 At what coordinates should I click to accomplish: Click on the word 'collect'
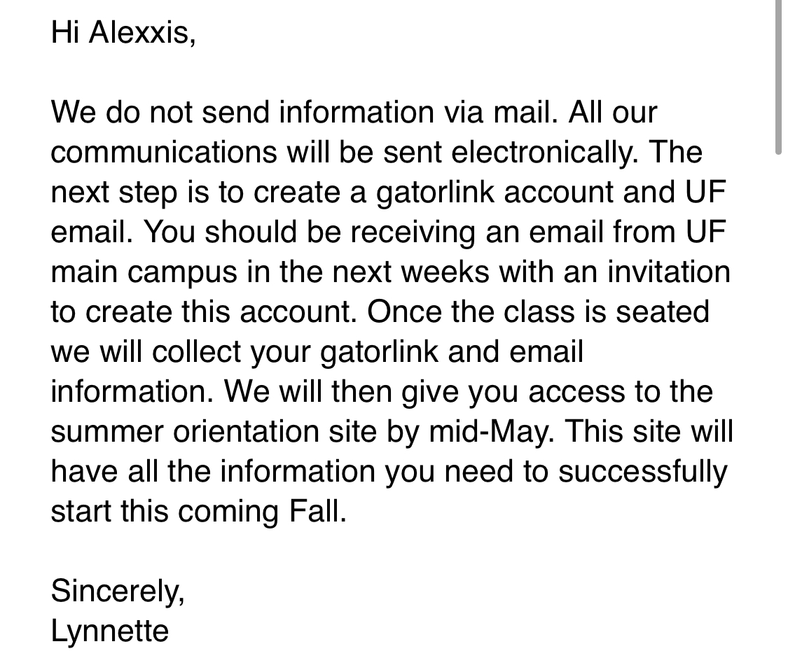coord(197,351)
